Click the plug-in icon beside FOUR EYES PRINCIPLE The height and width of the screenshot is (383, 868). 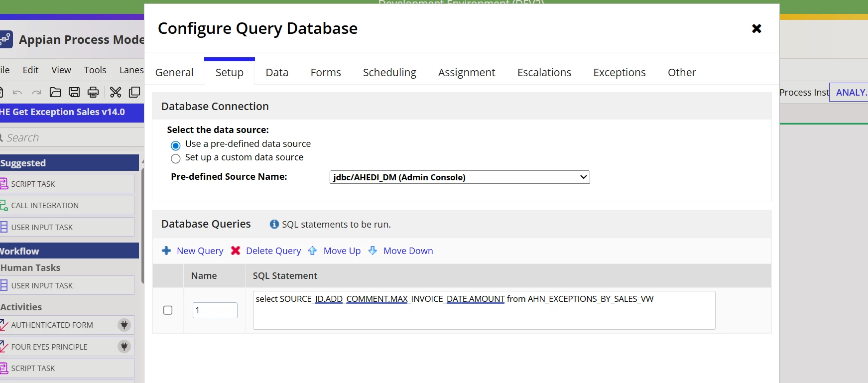pos(124,347)
